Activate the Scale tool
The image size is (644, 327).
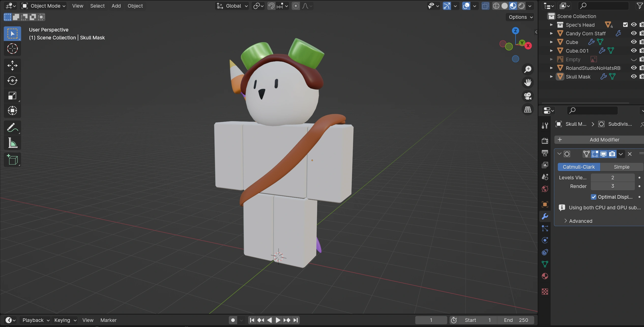12,96
